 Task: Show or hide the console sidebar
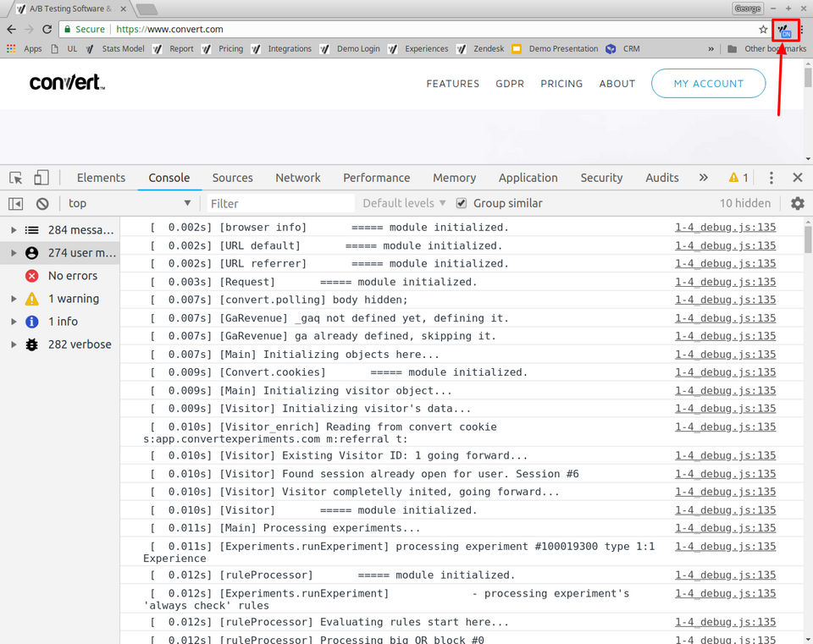point(15,203)
